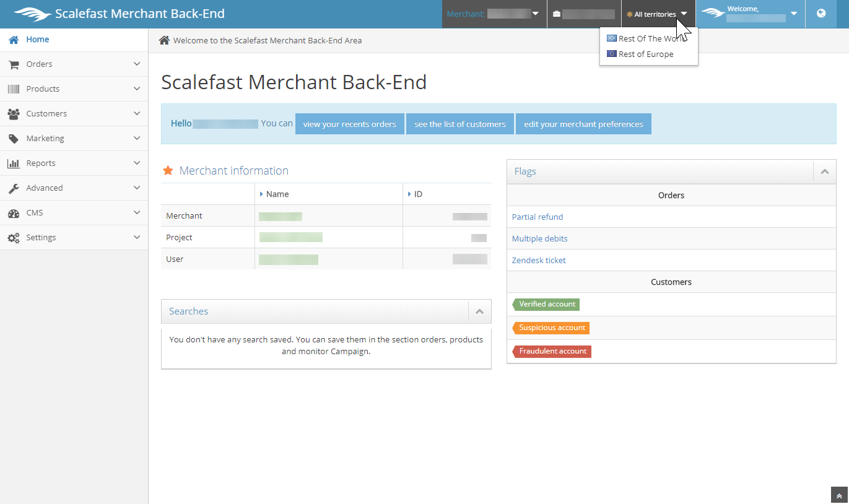The height and width of the screenshot is (504, 849).
Task: Click the barcode Products icon
Action: pos(14,89)
